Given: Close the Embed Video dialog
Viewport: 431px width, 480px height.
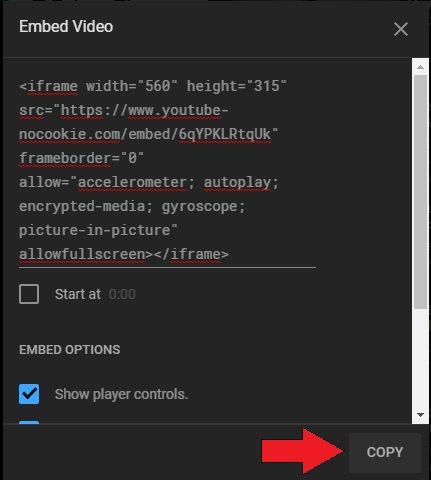Looking at the screenshot, I should tap(401, 29).
